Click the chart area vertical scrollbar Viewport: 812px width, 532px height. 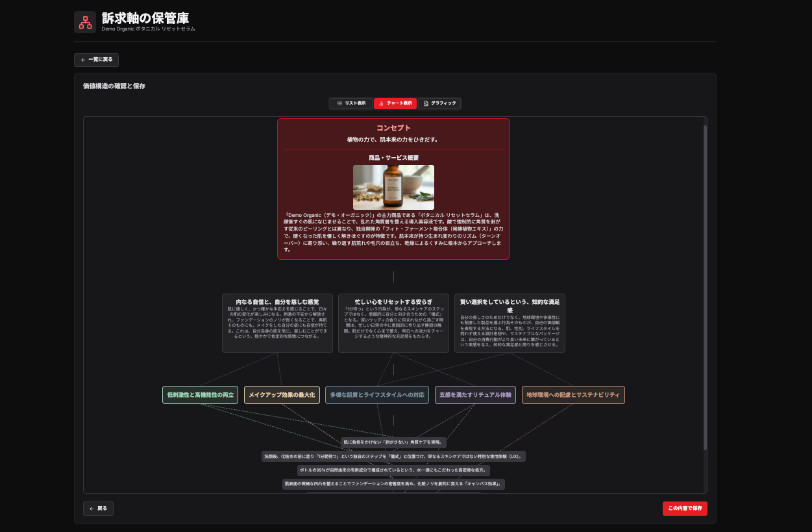[704, 286]
